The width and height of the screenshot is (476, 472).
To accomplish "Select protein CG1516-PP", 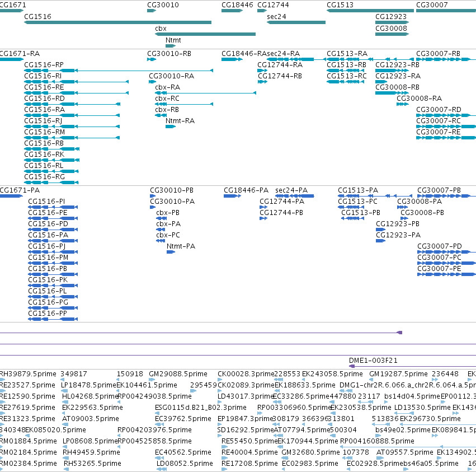I will (x=48, y=314).
